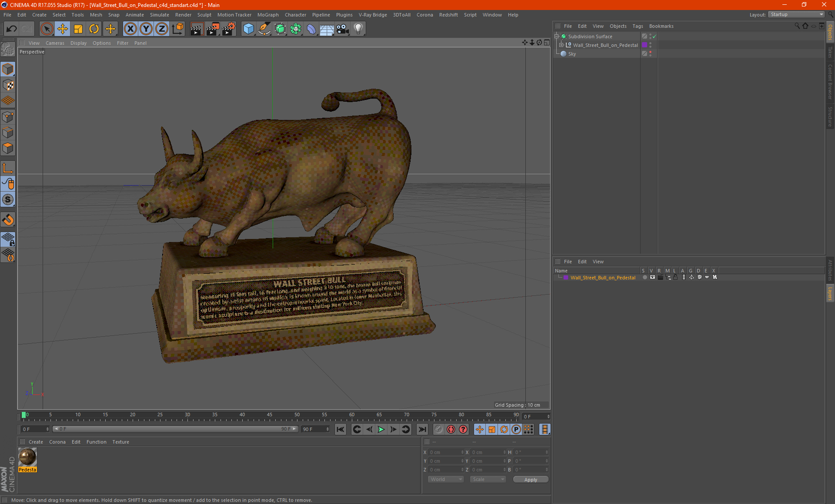Go to start of animation
Screen dimensions: 835x504
[340, 429]
